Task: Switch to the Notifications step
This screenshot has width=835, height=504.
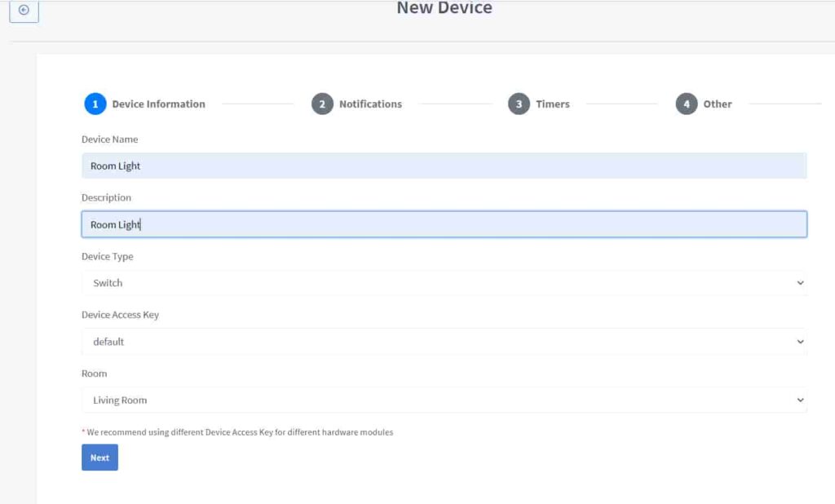Action: 370,104
